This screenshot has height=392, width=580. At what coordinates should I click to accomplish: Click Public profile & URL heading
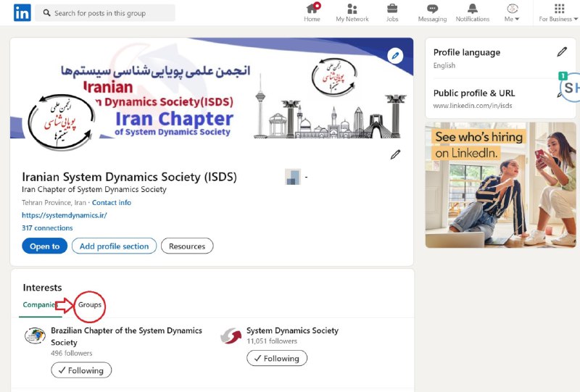(x=474, y=93)
